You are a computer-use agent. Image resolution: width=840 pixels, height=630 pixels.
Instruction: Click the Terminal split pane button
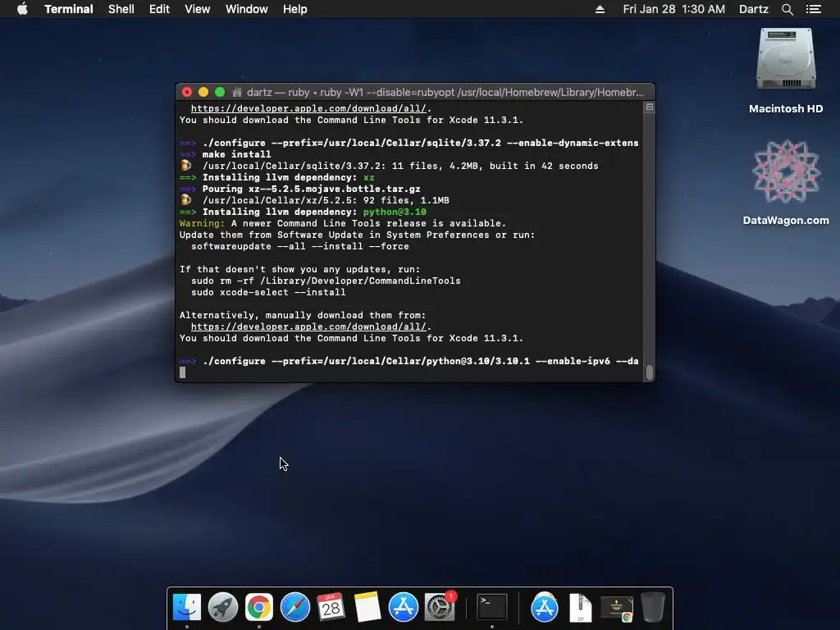coord(650,107)
